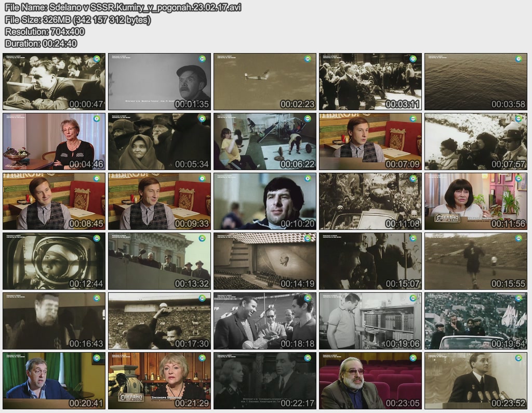The width and height of the screenshot is (532, 413).
Task: Click the channel logo in the 00:00:47 thumbnail
Action: click(97, 59)
